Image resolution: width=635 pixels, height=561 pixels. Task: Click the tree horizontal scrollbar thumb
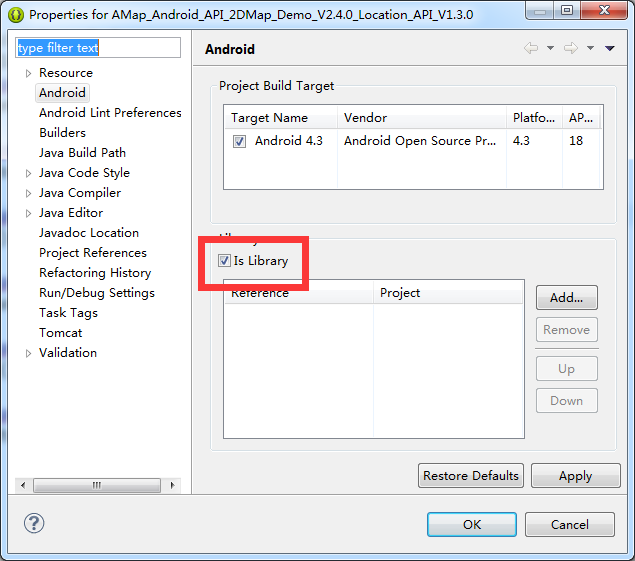pos(97,485)
